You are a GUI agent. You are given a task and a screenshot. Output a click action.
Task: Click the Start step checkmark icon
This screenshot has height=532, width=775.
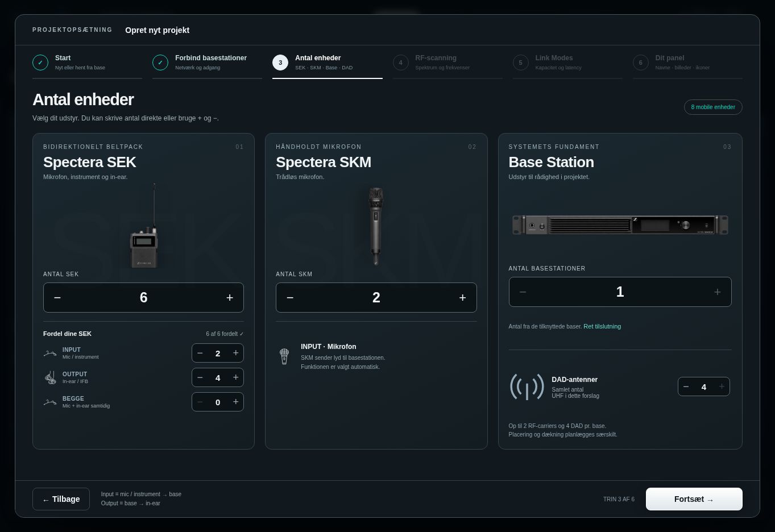click(40, 63)
